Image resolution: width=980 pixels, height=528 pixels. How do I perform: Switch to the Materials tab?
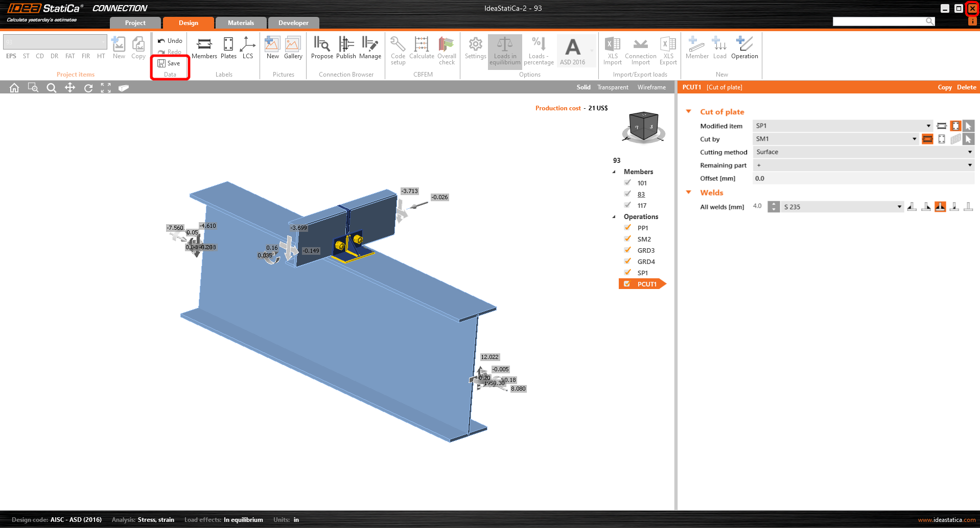coord(241,22)
